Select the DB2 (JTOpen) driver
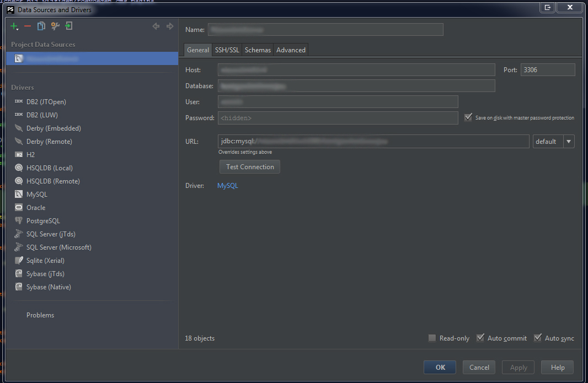 click(46, 102)
